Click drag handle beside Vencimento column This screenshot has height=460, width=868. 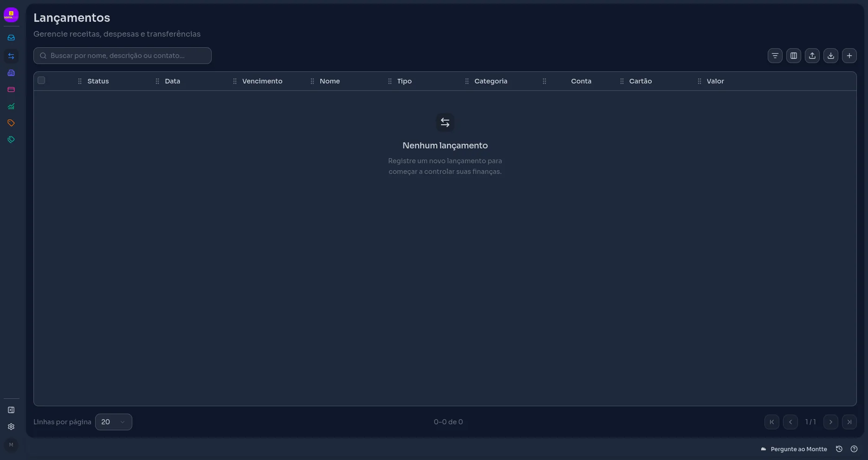(235, 81)
